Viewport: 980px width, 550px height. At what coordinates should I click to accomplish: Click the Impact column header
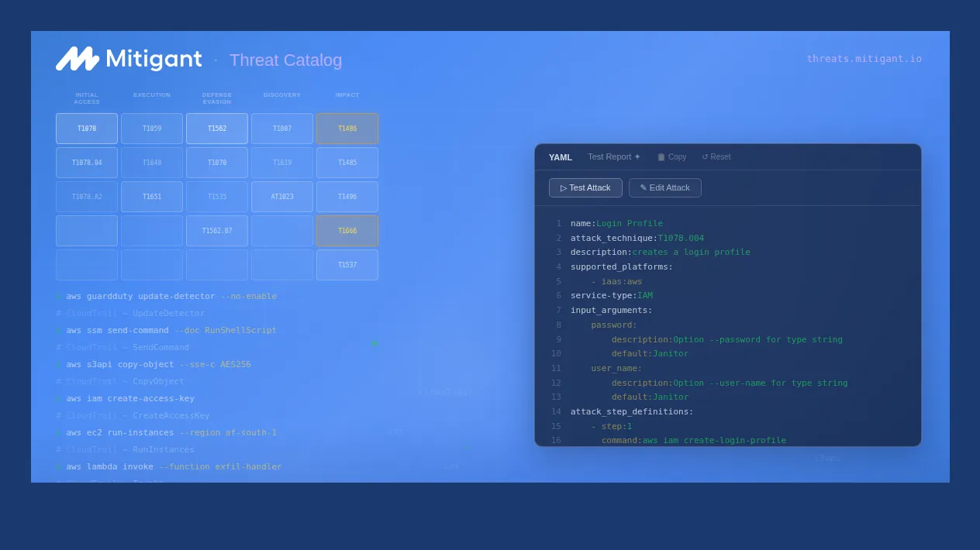[347, 95]
